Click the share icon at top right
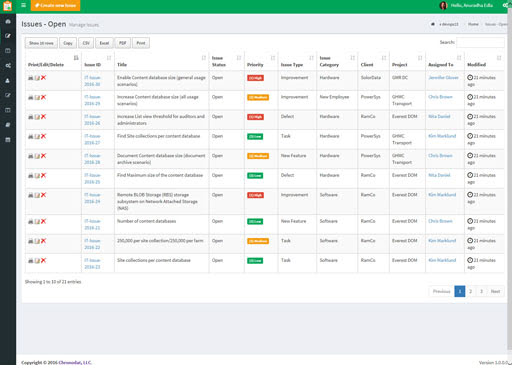512x384 pixels. click(505, 5)
